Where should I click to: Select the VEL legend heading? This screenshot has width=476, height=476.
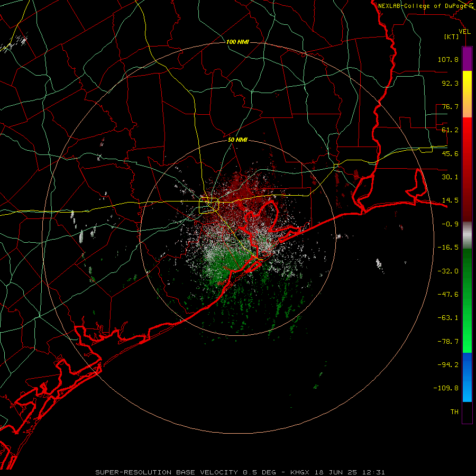coord(464,32)
